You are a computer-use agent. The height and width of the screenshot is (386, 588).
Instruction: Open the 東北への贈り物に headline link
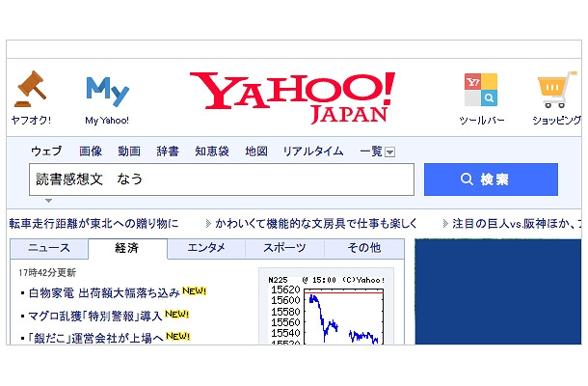(94, 224)
